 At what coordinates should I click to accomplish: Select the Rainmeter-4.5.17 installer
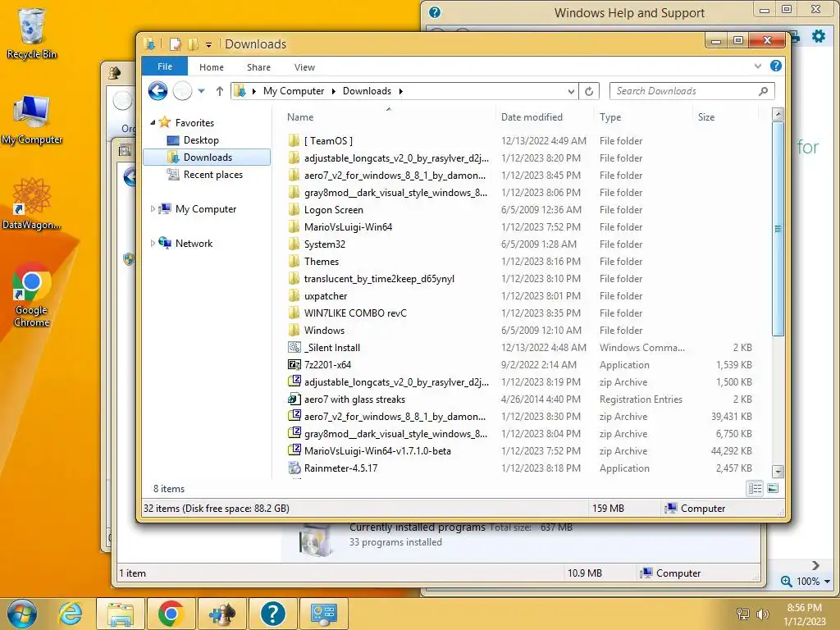click(340, 468)
